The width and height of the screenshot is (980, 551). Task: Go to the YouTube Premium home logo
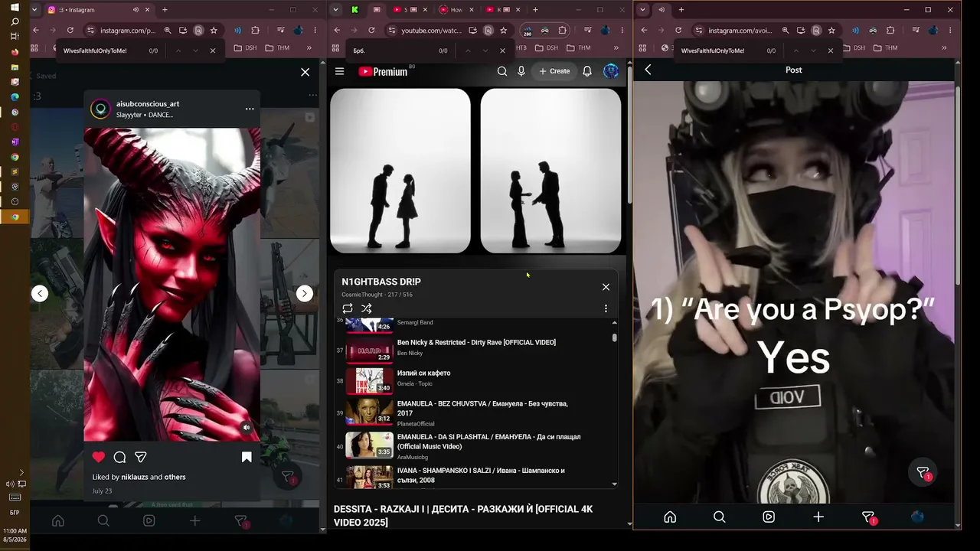pos(383,71)
